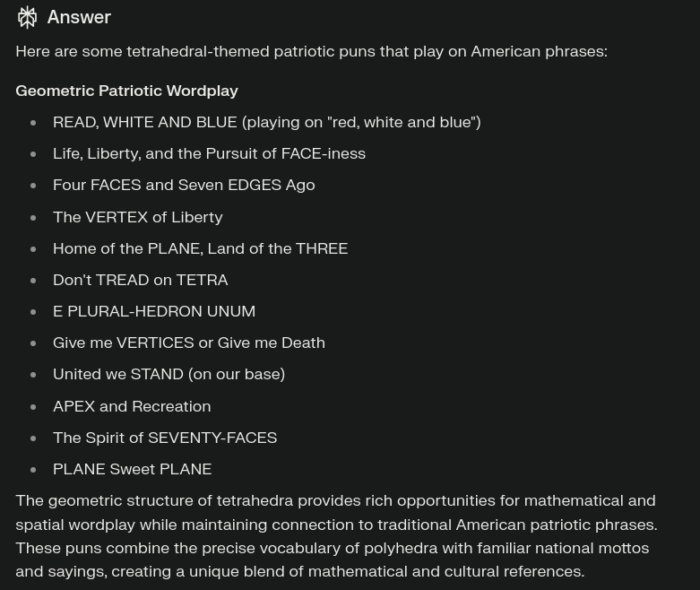Click the intro sentence about tetrahedral-themed puns
The height and width of the screenshot is (590, 700).
(312, 51)
